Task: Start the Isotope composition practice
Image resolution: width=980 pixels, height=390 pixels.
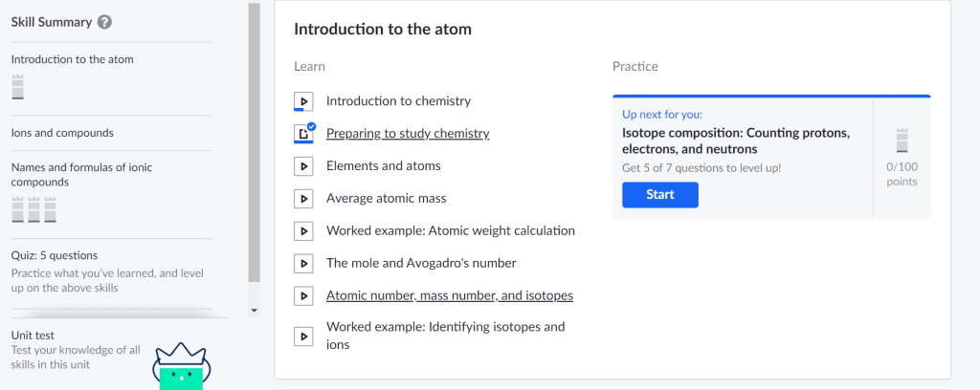Action: 660,195
